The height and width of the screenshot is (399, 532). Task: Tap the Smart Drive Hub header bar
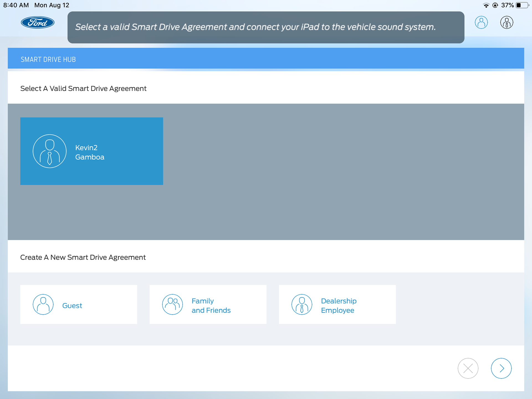click(265, 58)
